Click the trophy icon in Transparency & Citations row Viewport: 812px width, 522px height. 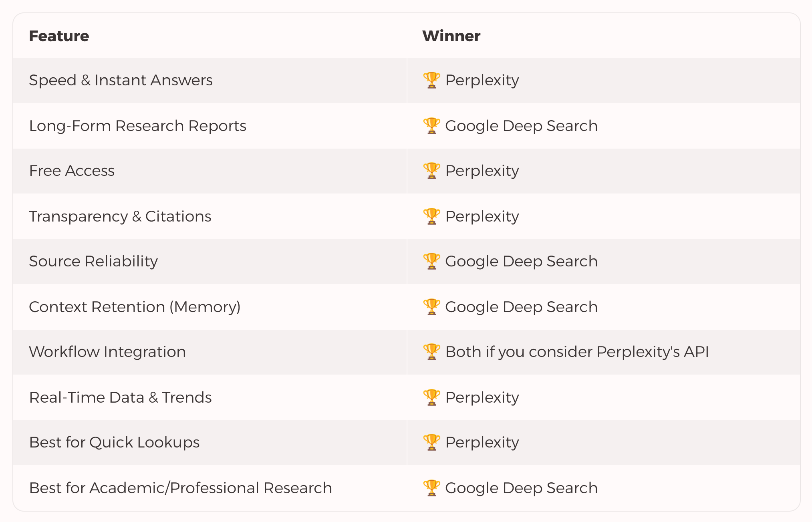pyautogui.click(x=431, y=216)
